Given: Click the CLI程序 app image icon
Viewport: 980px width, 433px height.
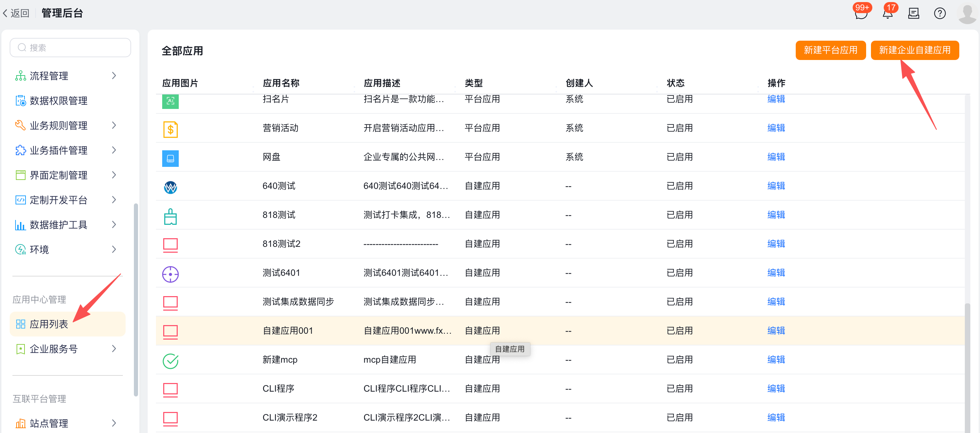Looking at the screenshot, I should tap(170, 390).
